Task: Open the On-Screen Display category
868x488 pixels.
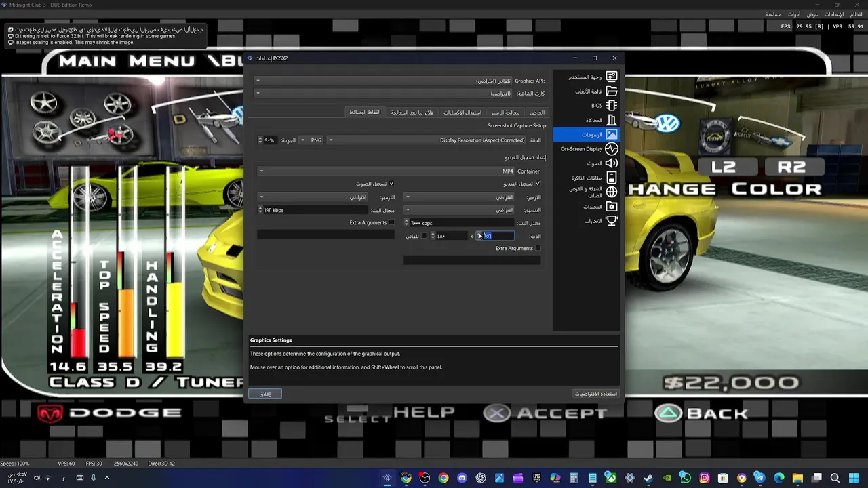Action: coord(587,149)
